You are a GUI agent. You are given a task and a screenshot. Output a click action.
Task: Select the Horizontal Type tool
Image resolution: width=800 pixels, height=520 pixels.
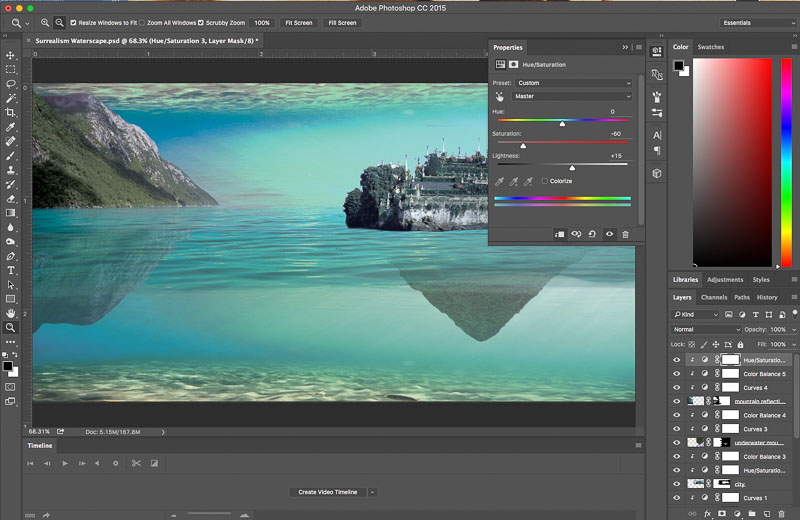click(x=10, y=270)
